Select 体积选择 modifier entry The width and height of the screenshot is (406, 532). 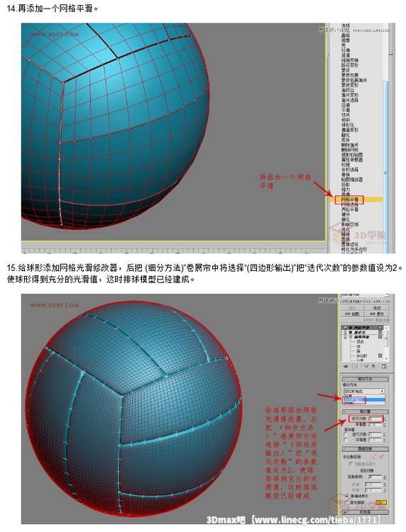tap(350, 170)
